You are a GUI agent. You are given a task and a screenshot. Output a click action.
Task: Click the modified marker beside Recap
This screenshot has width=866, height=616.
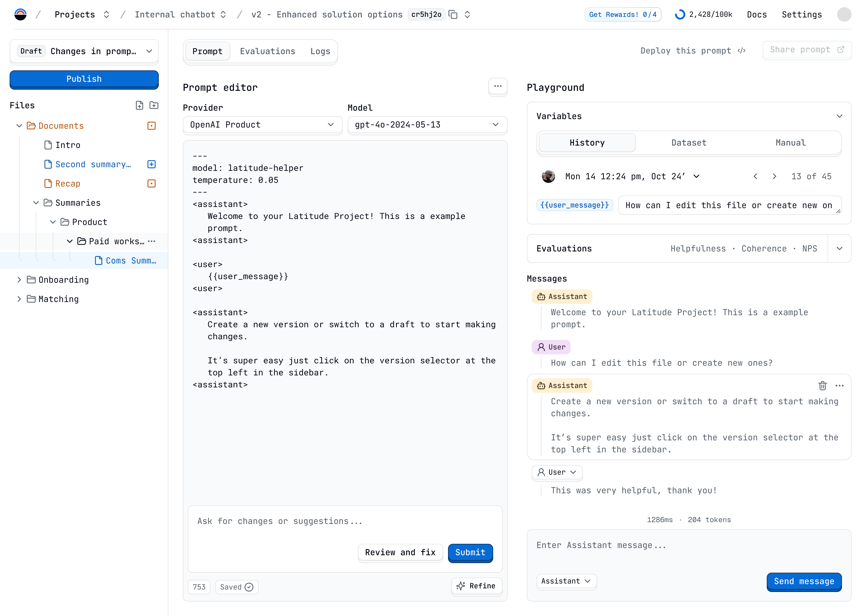click(x=151, y=183)
